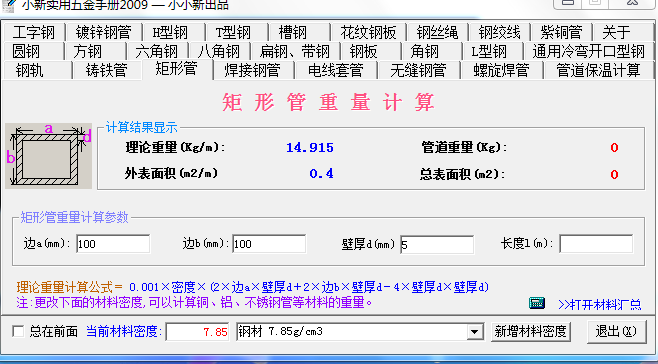Focus the 边b(mm) input field
Viewport: 658px width, 364px height.
point(269,244)
